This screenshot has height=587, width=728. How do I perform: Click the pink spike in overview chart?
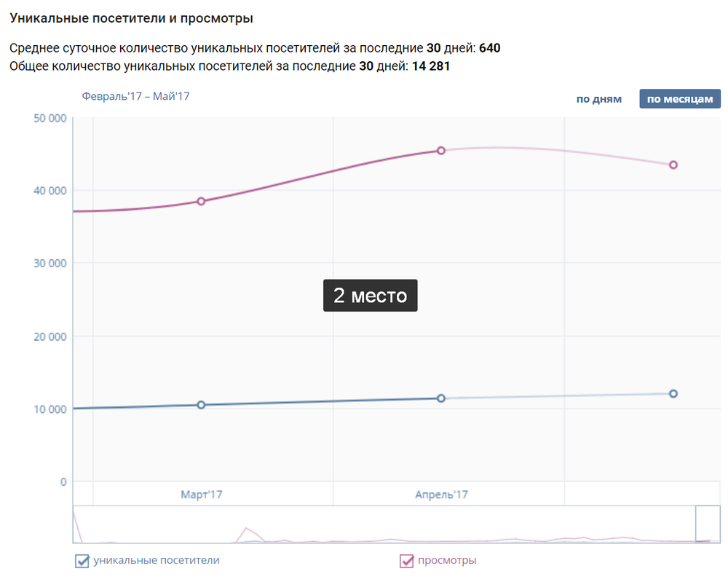click(x=247, y=529)
